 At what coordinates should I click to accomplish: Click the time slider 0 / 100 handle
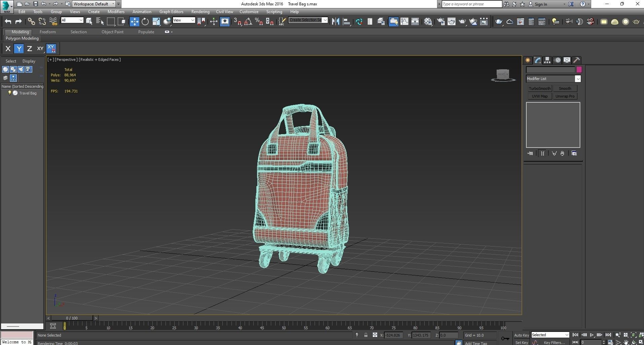coord(72,318)
